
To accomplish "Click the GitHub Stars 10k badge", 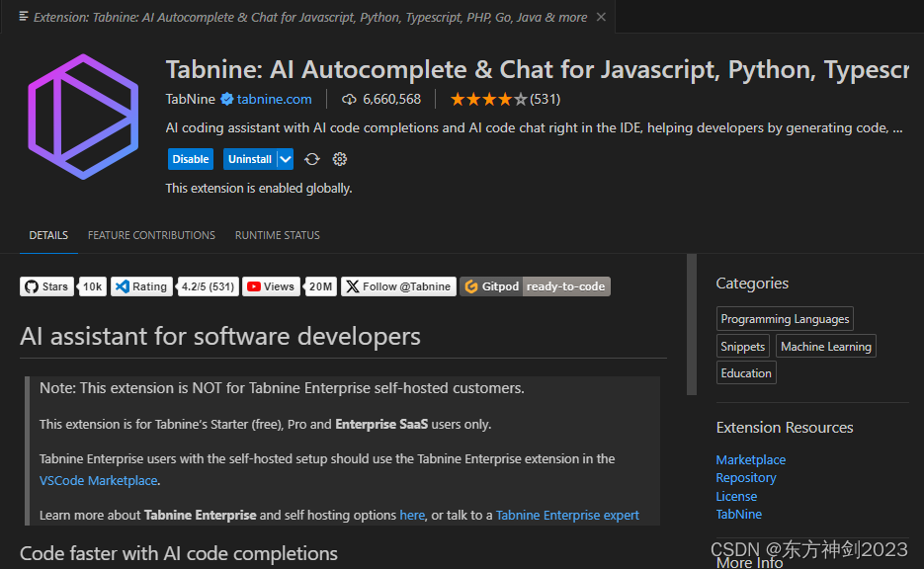I will point(61,286).
